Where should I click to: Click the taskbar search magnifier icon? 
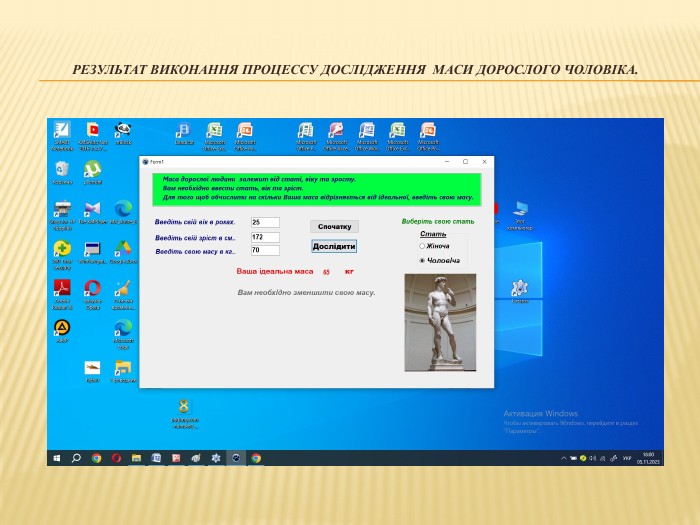(76, 458)
